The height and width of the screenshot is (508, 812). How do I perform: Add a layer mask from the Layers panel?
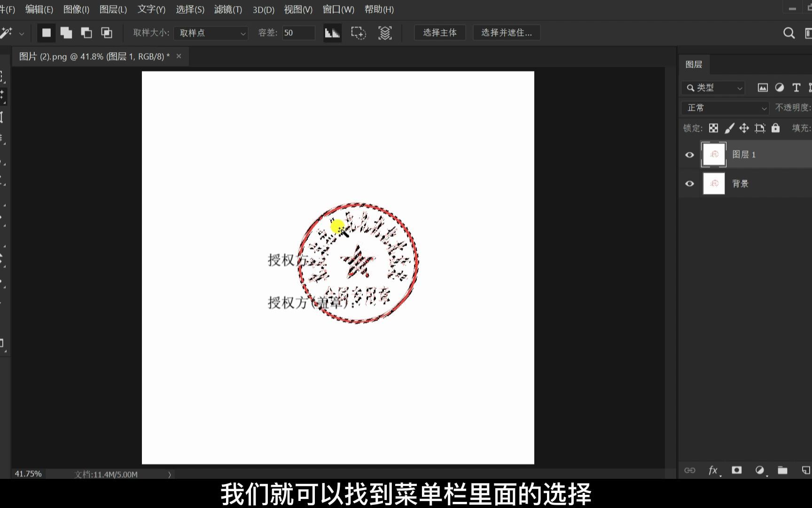736,470
